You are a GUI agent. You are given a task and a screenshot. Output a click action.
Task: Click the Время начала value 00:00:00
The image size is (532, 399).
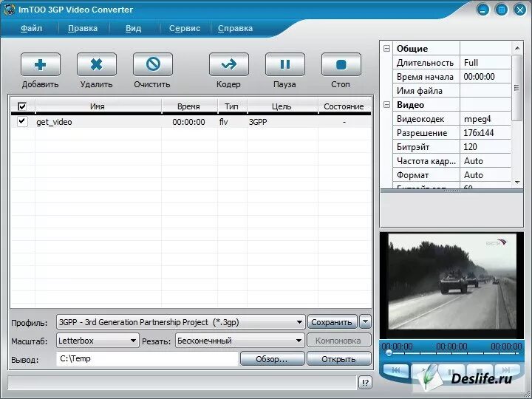tap(485, 77)
